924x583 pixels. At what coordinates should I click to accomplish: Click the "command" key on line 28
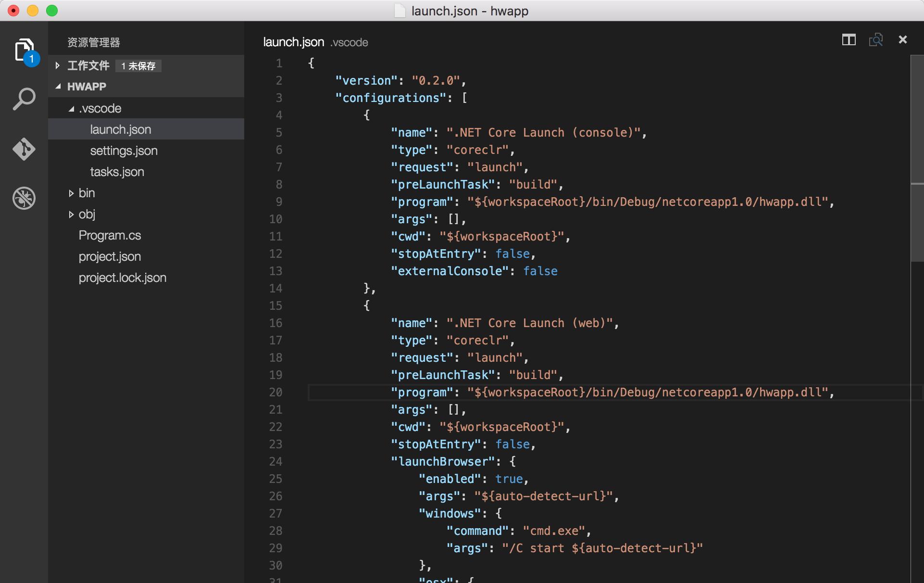click(x=477, y=531)
